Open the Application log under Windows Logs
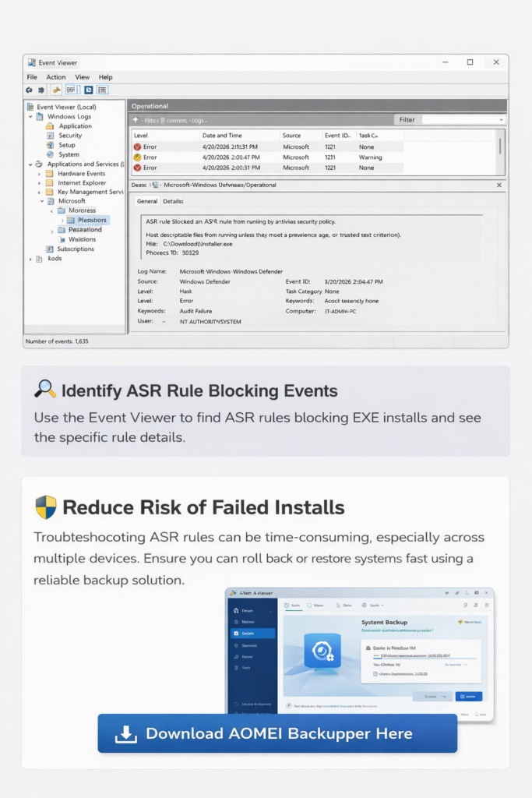 (76, 125)
